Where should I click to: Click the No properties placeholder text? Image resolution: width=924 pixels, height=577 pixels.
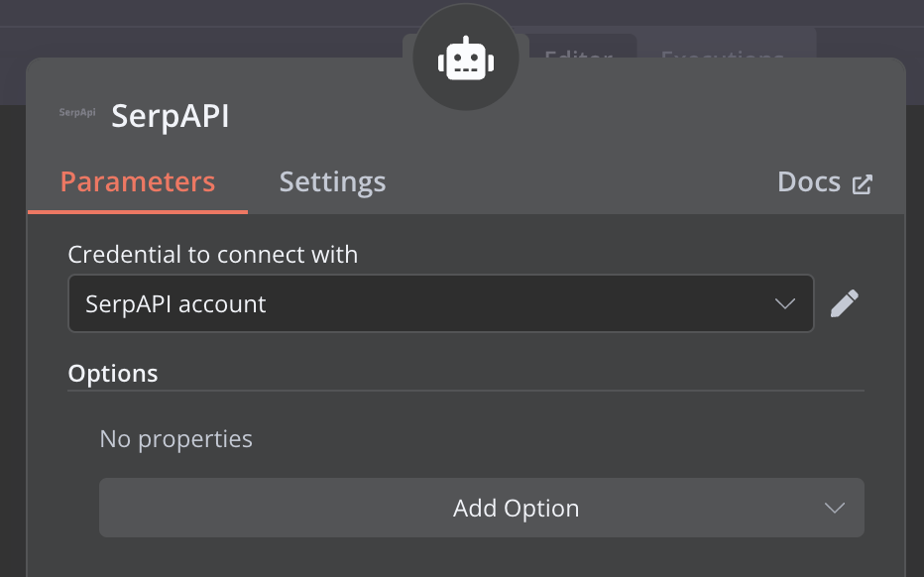pyautogui.click(x=176, y=438)
